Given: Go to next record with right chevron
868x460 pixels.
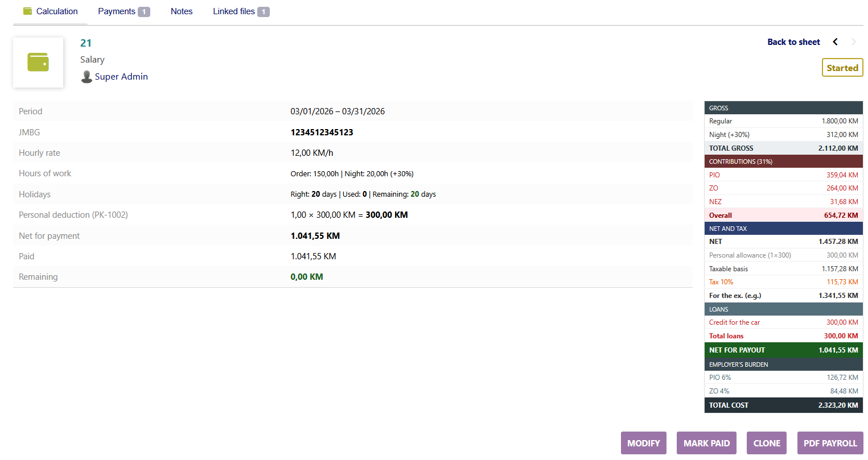Looking at the screenshot, I should [854, 42].
